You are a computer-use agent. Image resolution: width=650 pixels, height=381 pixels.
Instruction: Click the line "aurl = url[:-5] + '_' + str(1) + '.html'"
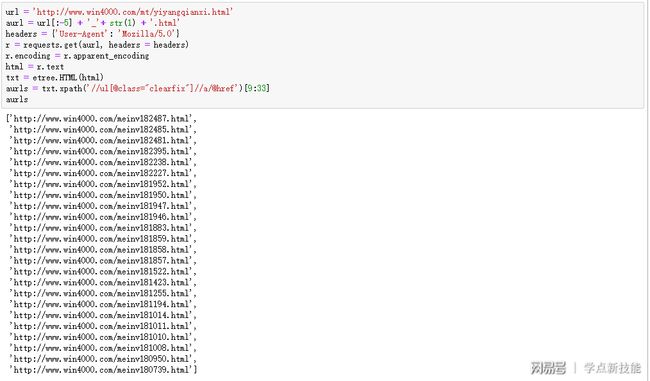92,23
